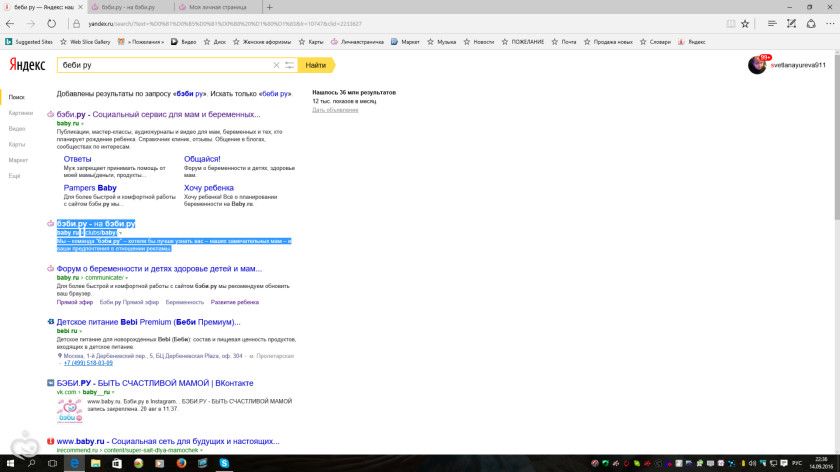
Task: Clear the search query with X icon
Action: coord(276,65)
